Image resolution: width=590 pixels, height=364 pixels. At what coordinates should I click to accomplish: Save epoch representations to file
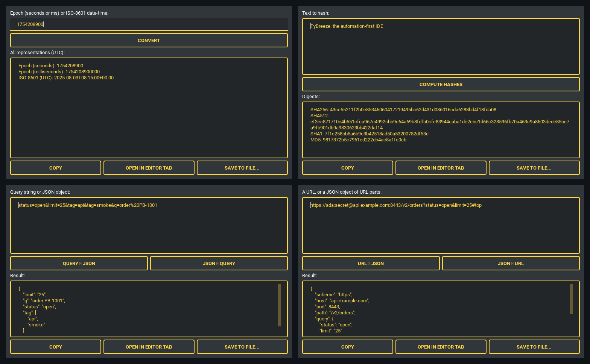pos(242,168)
